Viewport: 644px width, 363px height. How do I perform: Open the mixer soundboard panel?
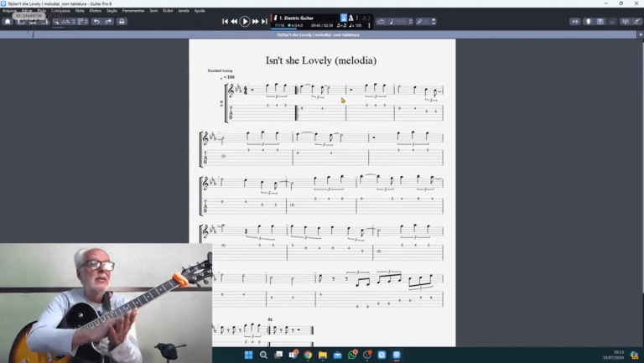(625, 21)
